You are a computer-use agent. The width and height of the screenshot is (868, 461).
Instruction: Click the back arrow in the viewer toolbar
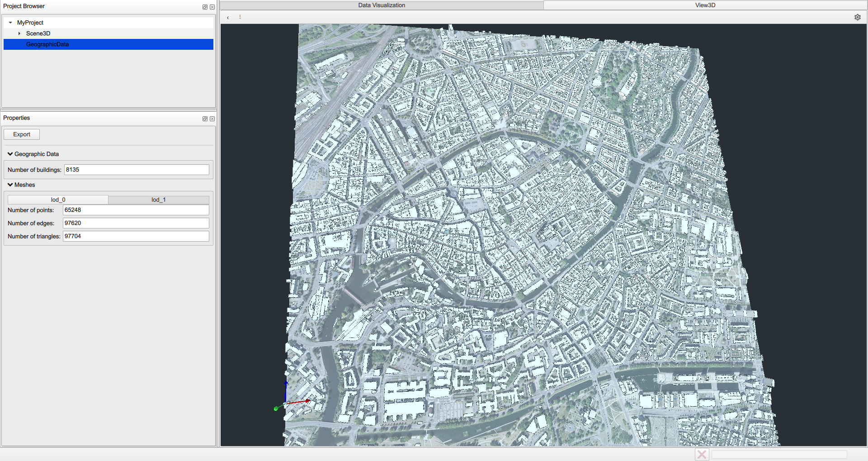coord(228,18)
